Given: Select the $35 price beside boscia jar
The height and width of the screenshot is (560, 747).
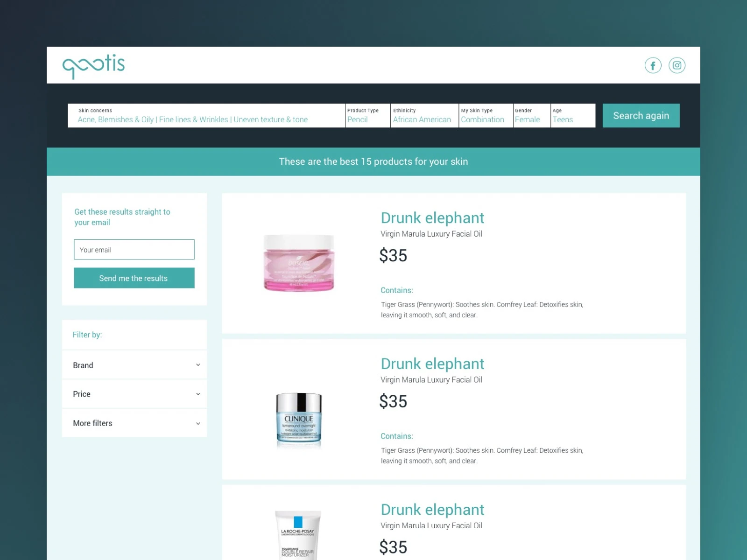Looking at the screenshot, I should [x=393, y=256].
